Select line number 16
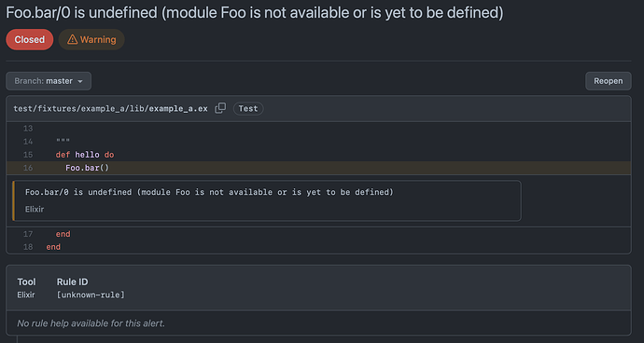This screenshot has width=644, height=343. tap(28, 168)
